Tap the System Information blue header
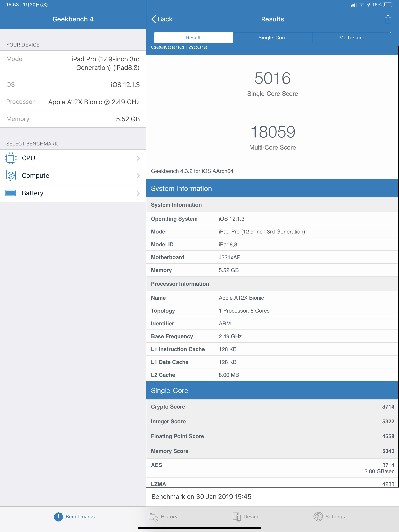The width and height of the screenshot is (399, 532). point(272,188)
